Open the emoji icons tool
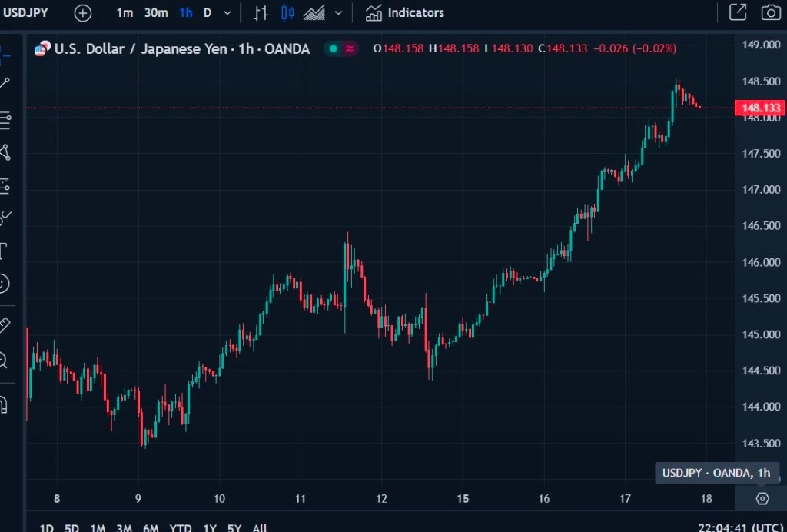Image resolution: width=787 pixels, height=532 pixels. pyautogui.click(x=4, y=283)
